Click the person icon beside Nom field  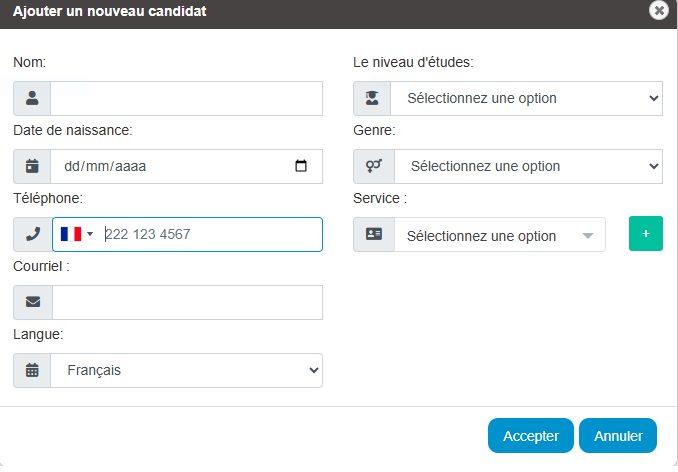tap(32, 98)
